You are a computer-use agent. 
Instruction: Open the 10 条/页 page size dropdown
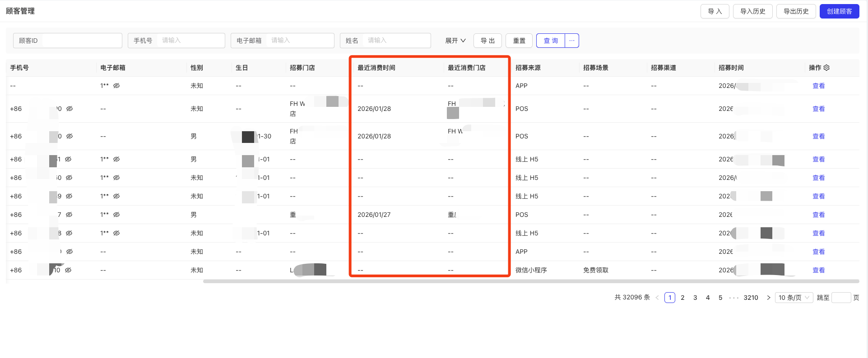794,298
